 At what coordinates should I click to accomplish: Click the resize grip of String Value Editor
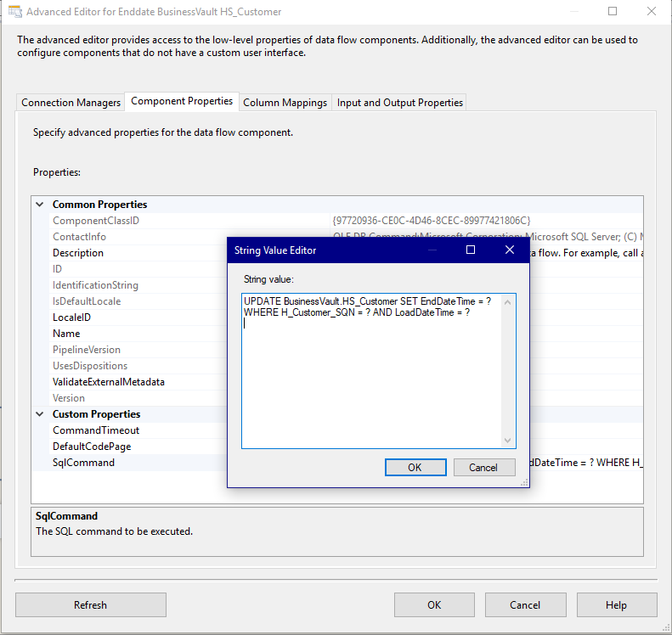point(524,483)
